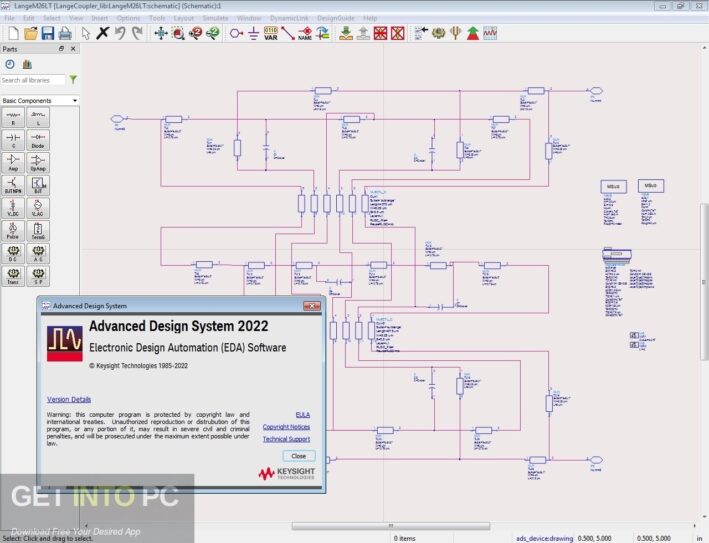709x543 pixels.
Task: Place a DC simulation controller
Action: tap(13, 253)
